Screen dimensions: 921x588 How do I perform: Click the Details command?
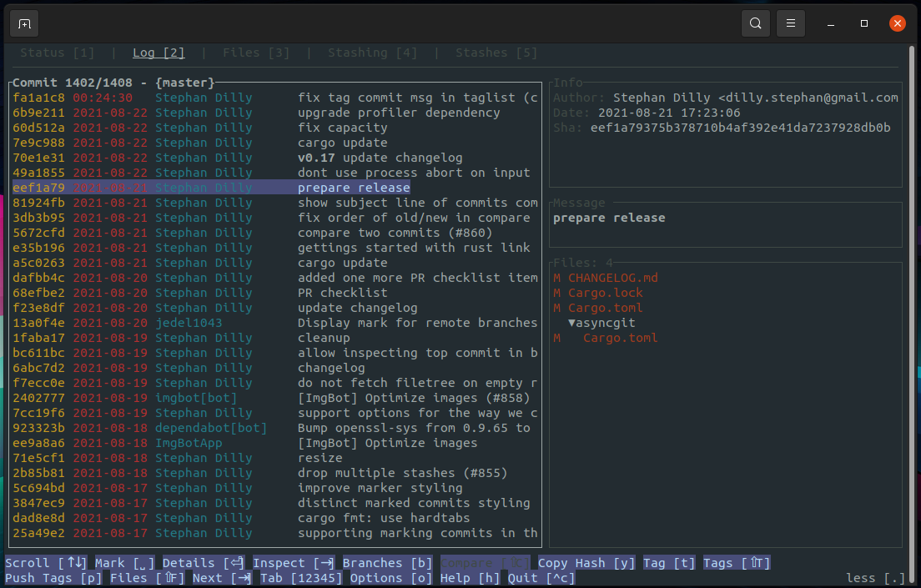[x=204, y=563]
